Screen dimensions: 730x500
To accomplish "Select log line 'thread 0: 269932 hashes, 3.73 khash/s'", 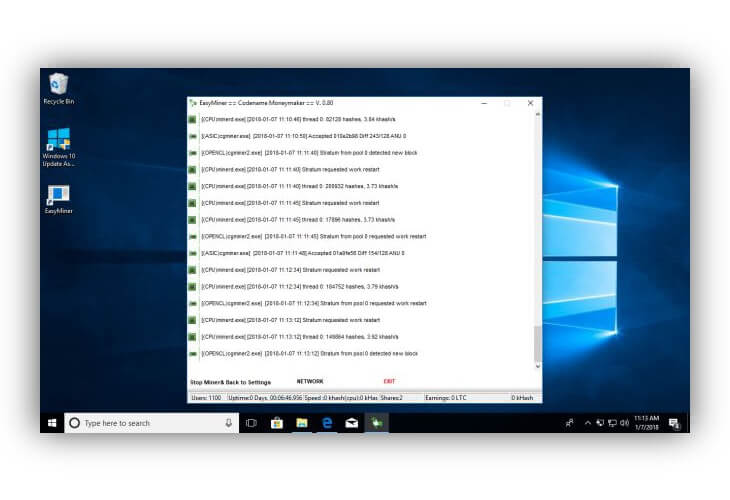I will [x=299, y=186].
